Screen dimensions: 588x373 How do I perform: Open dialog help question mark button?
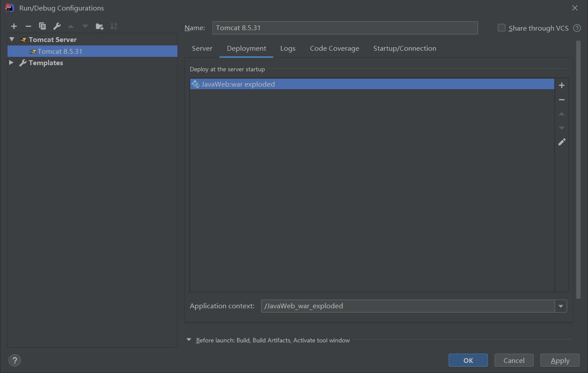coord(15,360)
